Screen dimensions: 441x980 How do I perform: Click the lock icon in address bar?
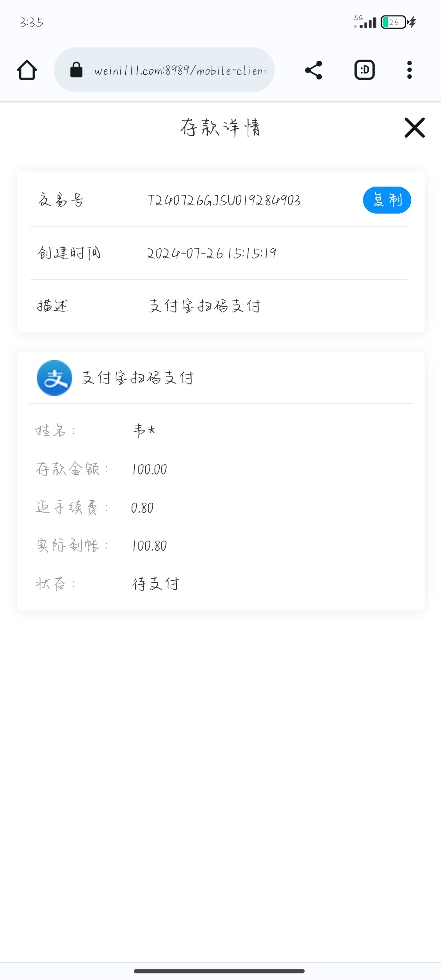click(x=76, y=70)
